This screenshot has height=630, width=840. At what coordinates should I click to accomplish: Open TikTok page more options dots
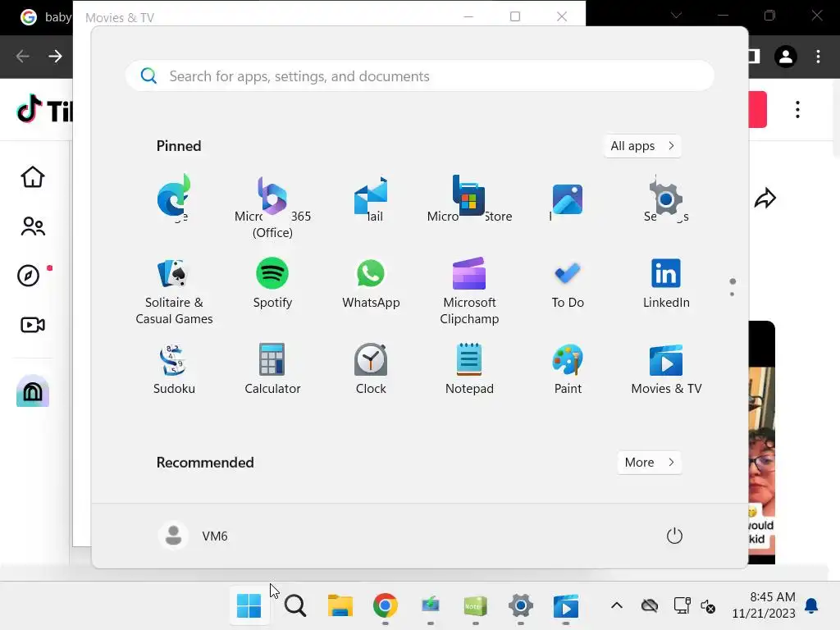[797, 109]
